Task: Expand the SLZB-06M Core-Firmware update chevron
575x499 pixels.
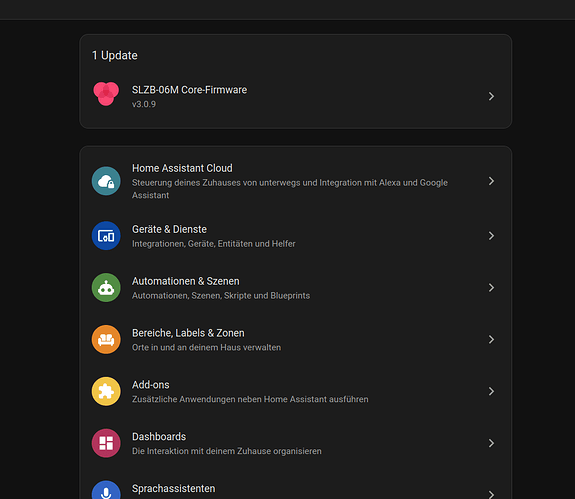Action: [x=491, y=96]
